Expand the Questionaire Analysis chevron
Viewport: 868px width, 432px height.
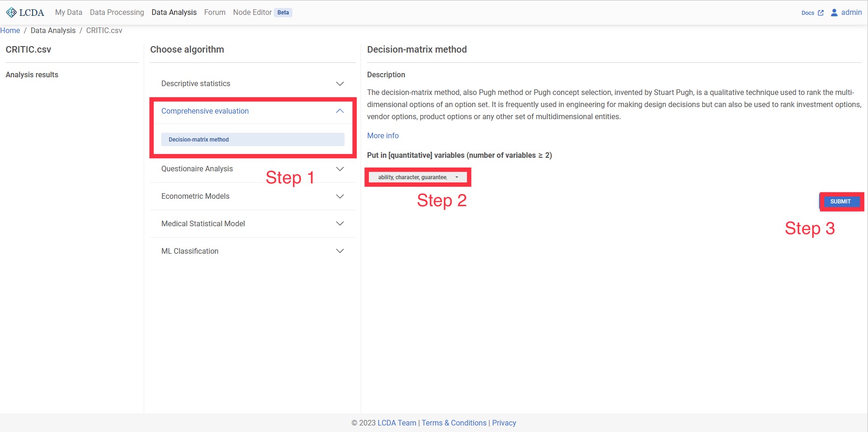(x=339, y=169)
